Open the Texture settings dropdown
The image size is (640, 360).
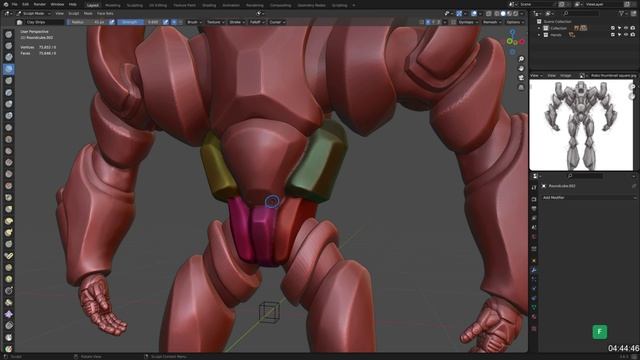[x=215, y=22]
